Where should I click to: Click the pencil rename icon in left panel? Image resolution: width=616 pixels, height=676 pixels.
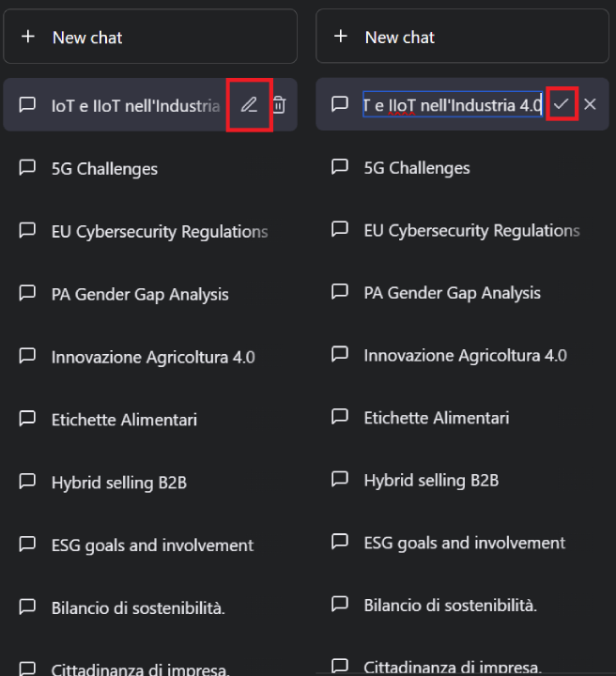coord(249,105)
